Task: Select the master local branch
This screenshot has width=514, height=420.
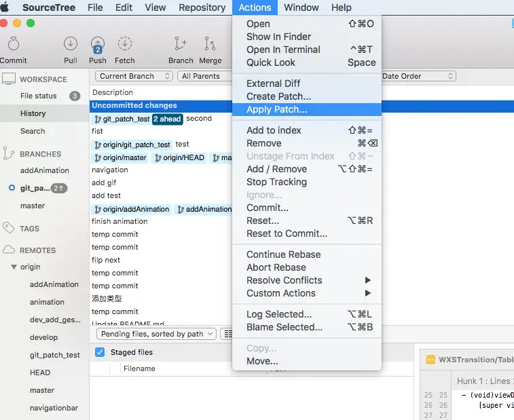Action: pyautogui.click(x=33, y=206)
